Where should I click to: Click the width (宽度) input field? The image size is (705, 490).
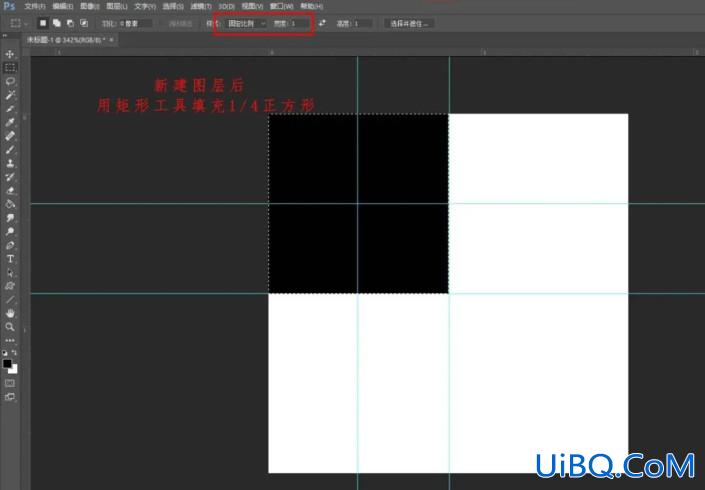click(x=299, y=23)
